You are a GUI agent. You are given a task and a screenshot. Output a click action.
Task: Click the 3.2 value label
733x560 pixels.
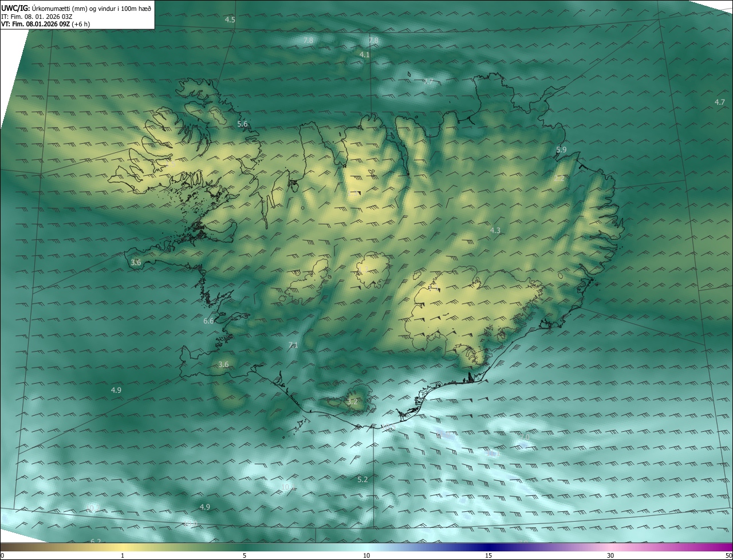coord(352,402)
